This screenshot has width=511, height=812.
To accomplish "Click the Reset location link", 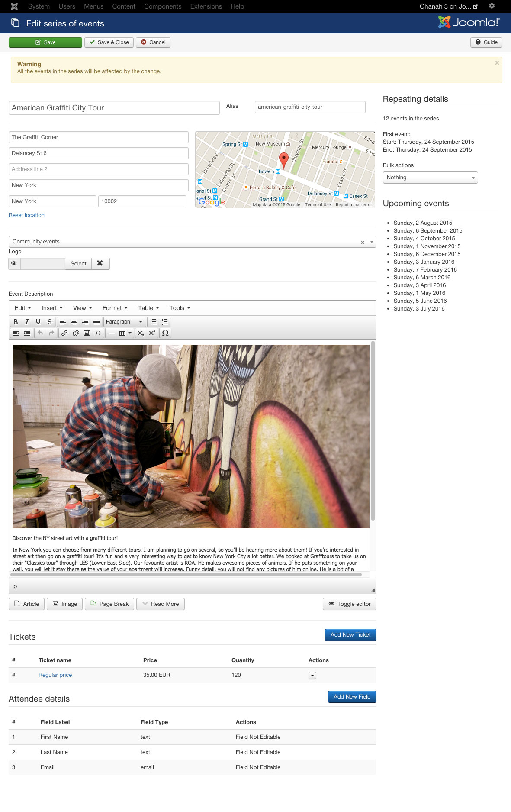I will [26, 215].
